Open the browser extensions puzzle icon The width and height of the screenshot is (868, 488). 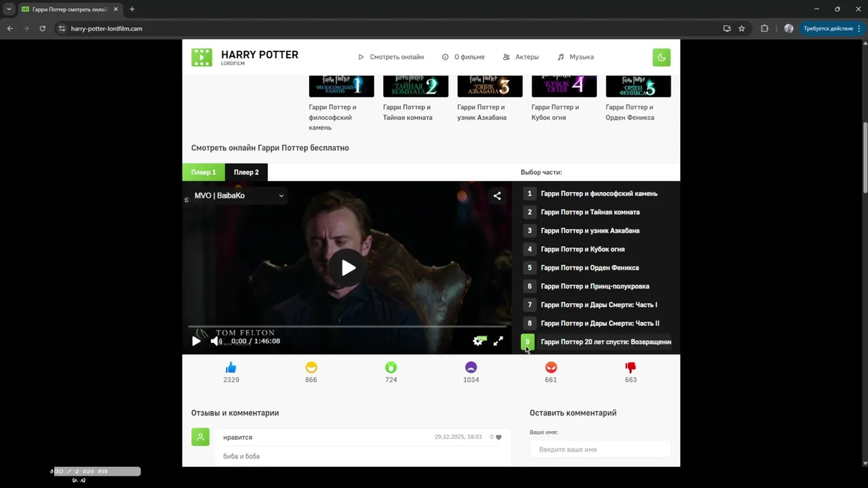pos(765,28)
